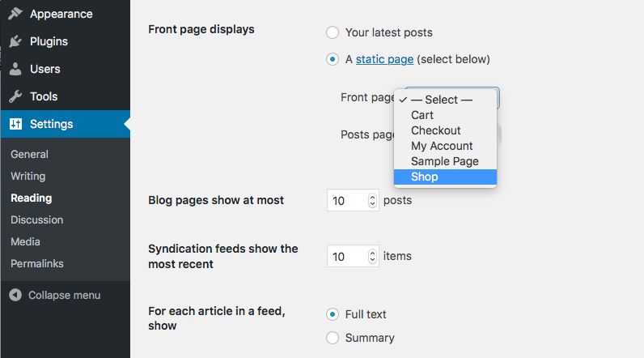The width and height of the screenshot is (644, 358).
Task: Pick Shop from the dropdown list
Action: coord(424,177)
